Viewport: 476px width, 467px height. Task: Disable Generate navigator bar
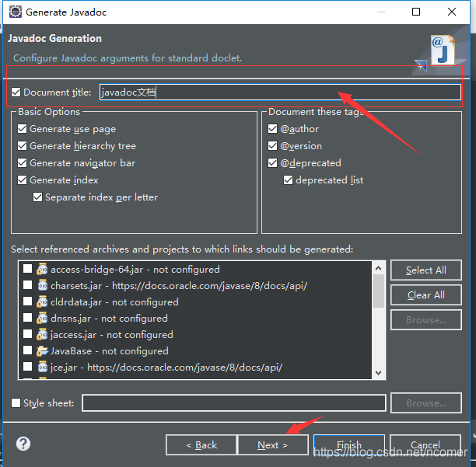click(x=22, y=163)
